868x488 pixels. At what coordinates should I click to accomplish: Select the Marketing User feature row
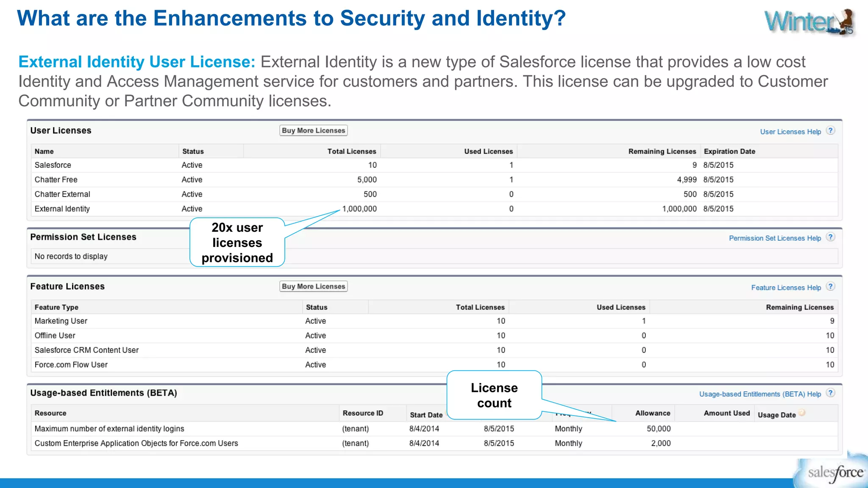coord(434,321)
